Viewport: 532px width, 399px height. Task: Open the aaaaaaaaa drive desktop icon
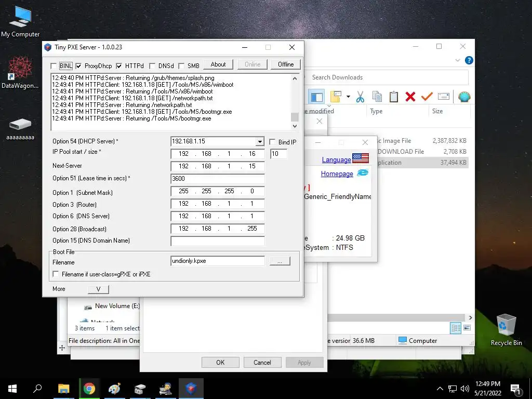(x=20, y=129)
